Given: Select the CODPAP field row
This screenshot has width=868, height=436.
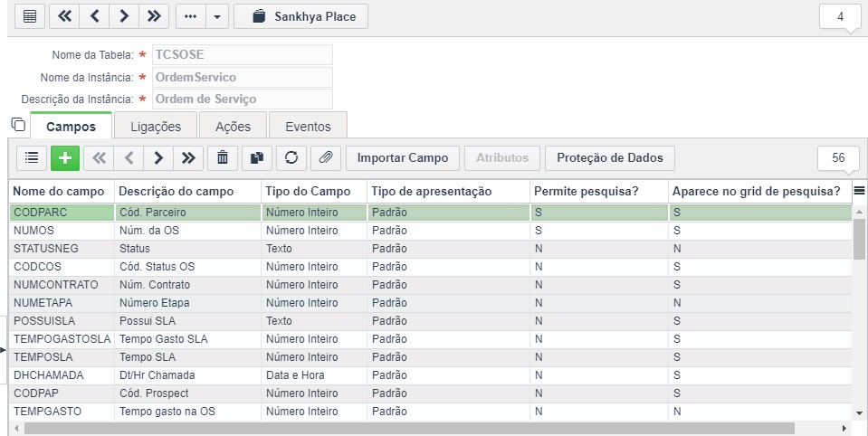Looking at the screenshot, I should (431, 393).
